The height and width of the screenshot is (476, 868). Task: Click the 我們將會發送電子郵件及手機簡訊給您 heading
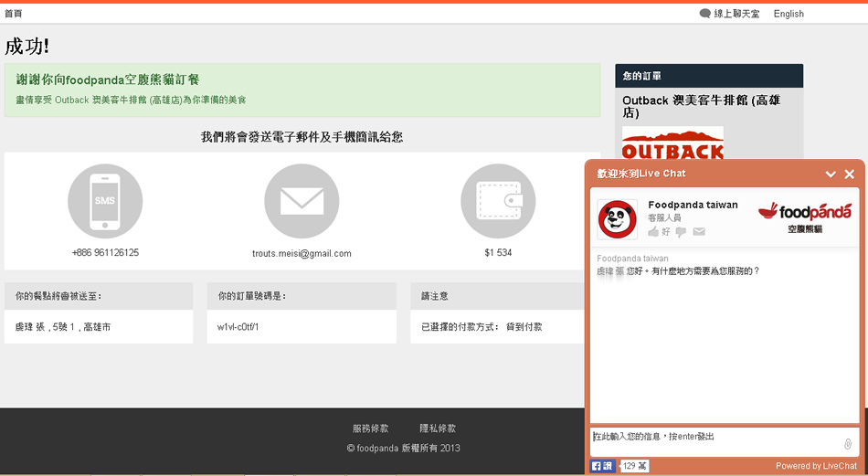coord(302,137)
